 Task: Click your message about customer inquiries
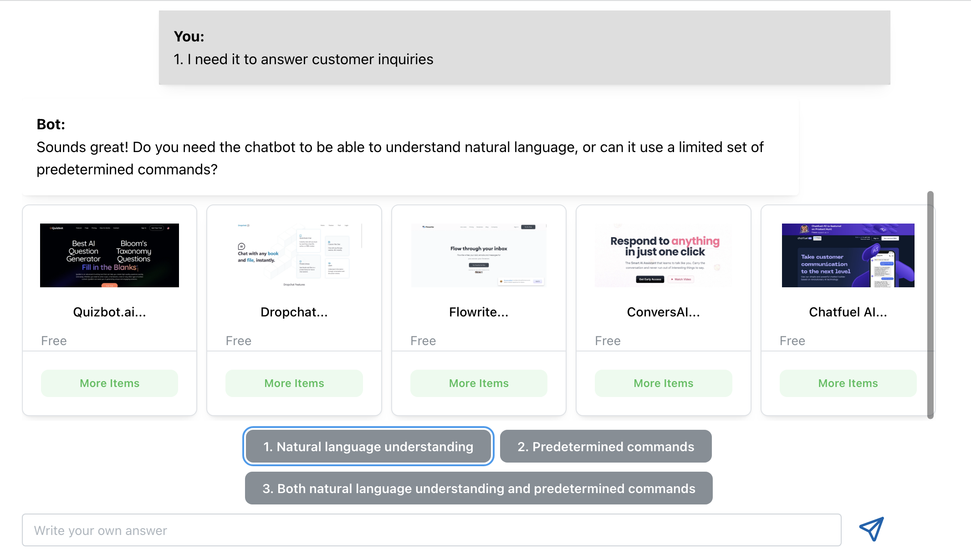click(303, 60)
